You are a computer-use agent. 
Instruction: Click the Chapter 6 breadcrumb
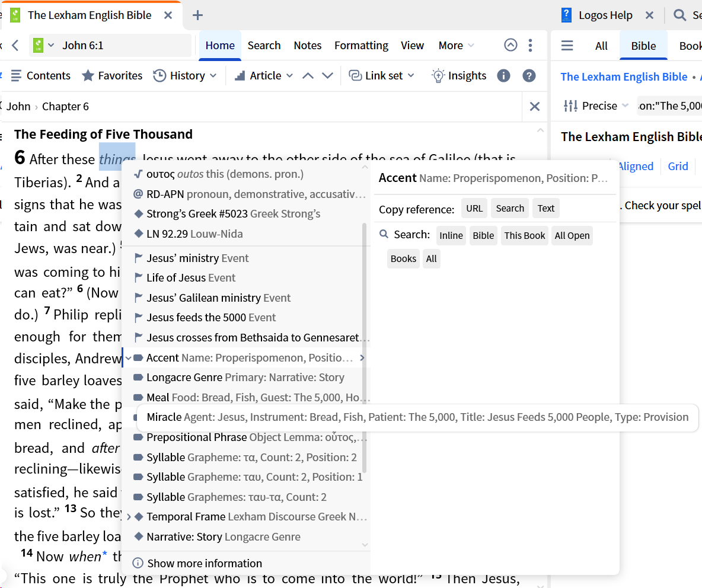(x=65, y=107)
